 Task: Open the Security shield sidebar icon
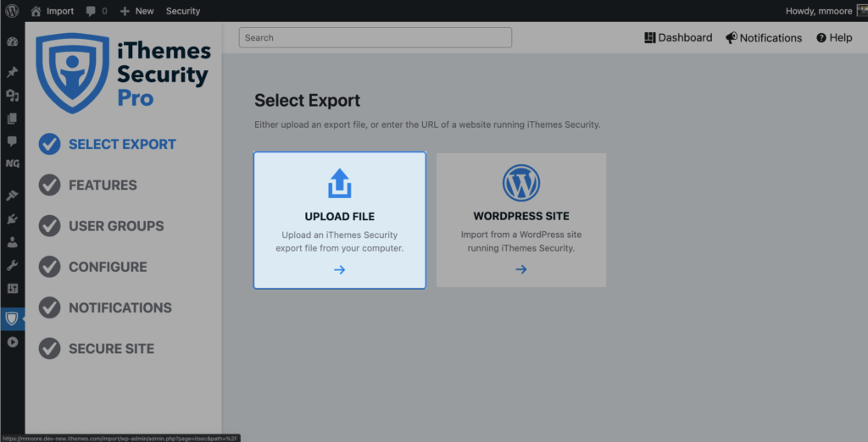tap(12, 318)
